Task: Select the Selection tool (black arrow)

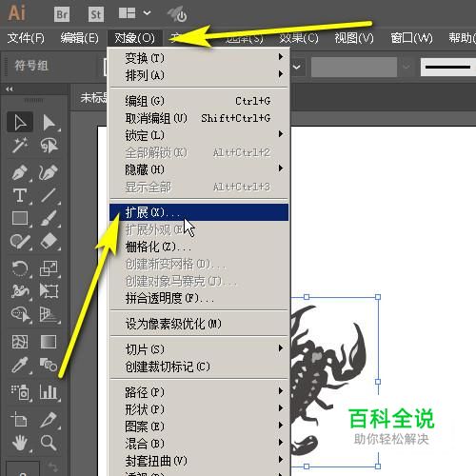Action: pyautogui.click(x=20, y=122)
